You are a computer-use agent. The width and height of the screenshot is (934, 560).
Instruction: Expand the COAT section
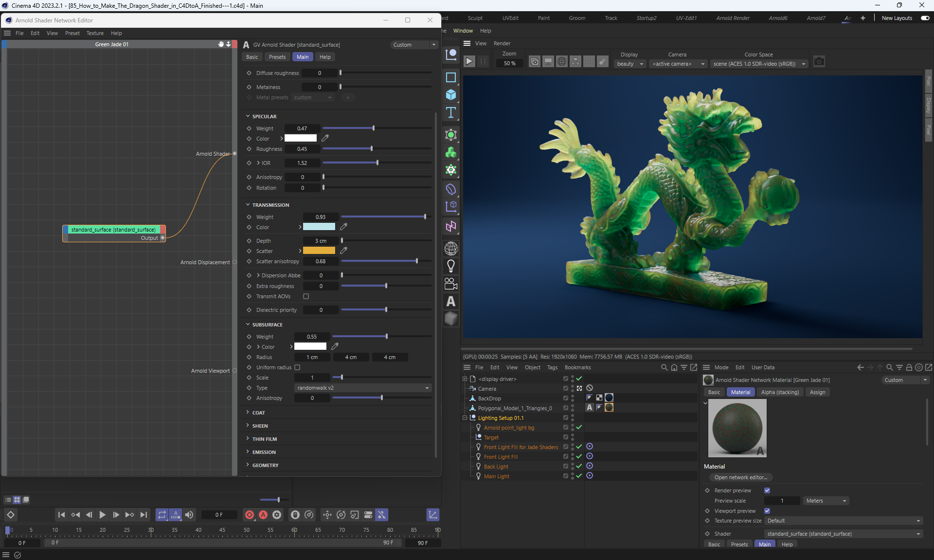click(x=258, y=413)
